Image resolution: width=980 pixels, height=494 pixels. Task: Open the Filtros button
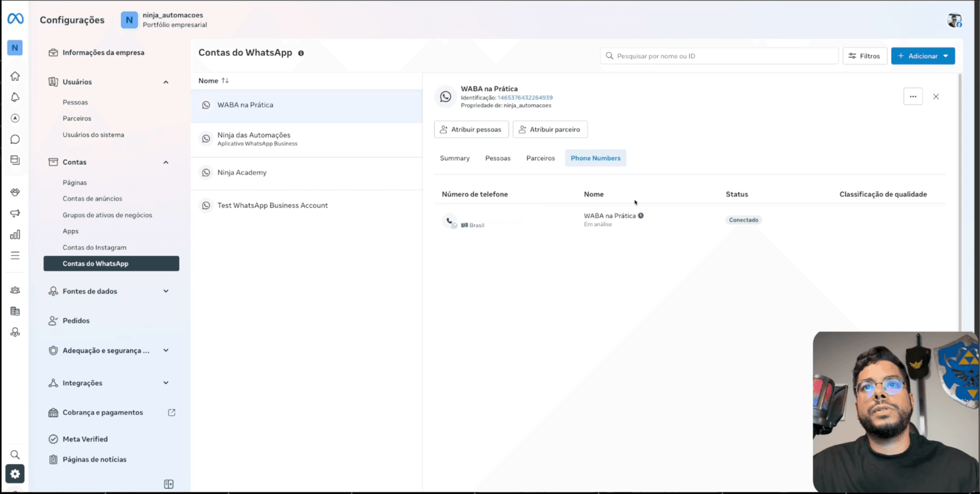point(865,56)
